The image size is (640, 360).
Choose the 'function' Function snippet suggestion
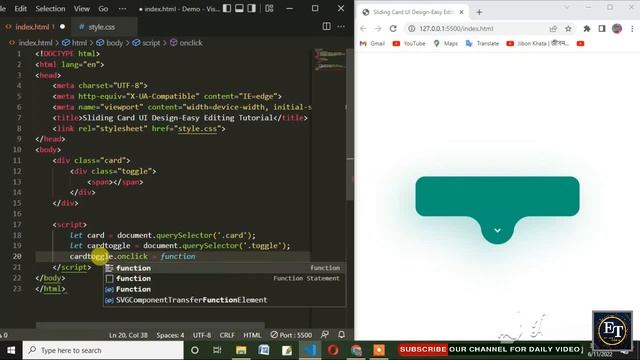pyautogui.click(x=224, y=268)
